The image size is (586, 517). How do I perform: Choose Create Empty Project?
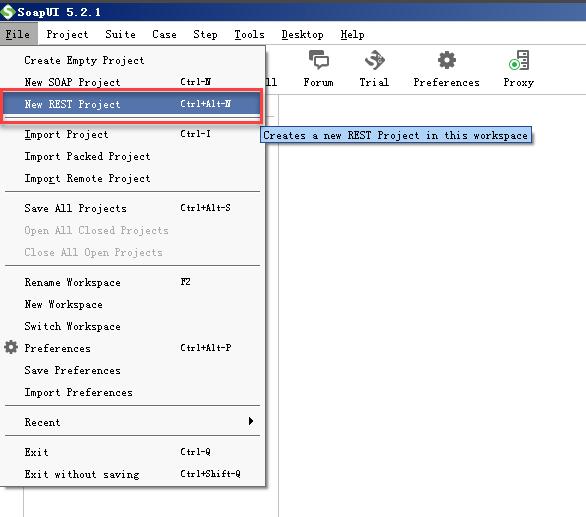[133, 60]
